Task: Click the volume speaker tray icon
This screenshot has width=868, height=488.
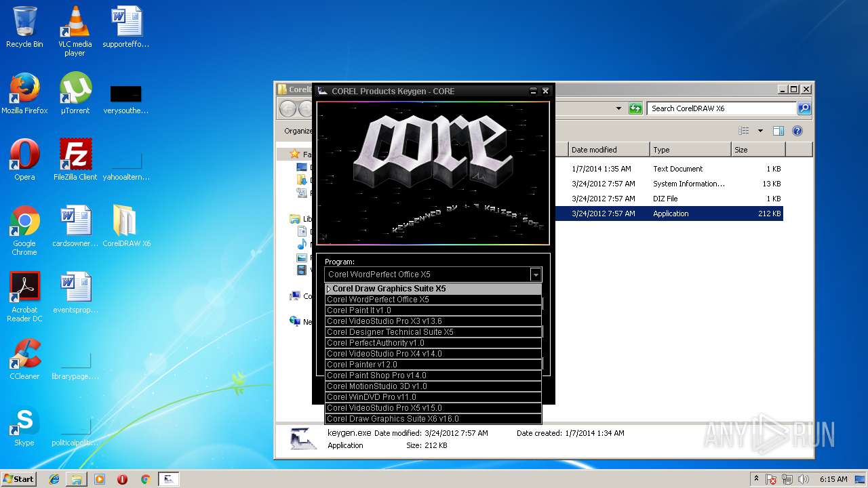Action: 804,479
